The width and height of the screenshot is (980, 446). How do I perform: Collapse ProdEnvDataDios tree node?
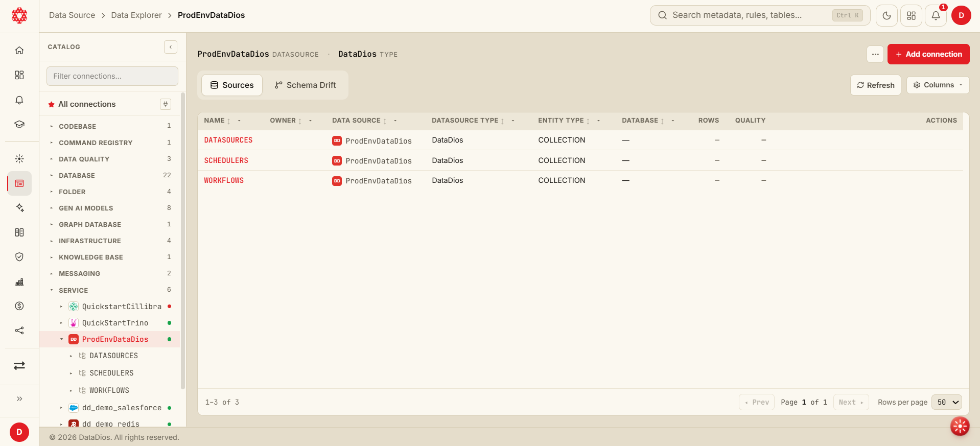(61, 339)
